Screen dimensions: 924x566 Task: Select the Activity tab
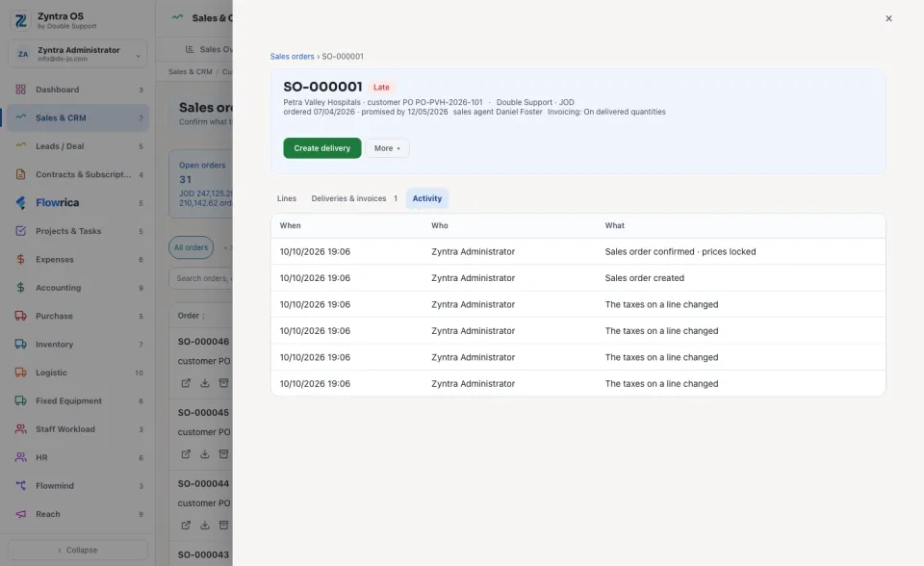pyautogui.click(x=427, y=198)
